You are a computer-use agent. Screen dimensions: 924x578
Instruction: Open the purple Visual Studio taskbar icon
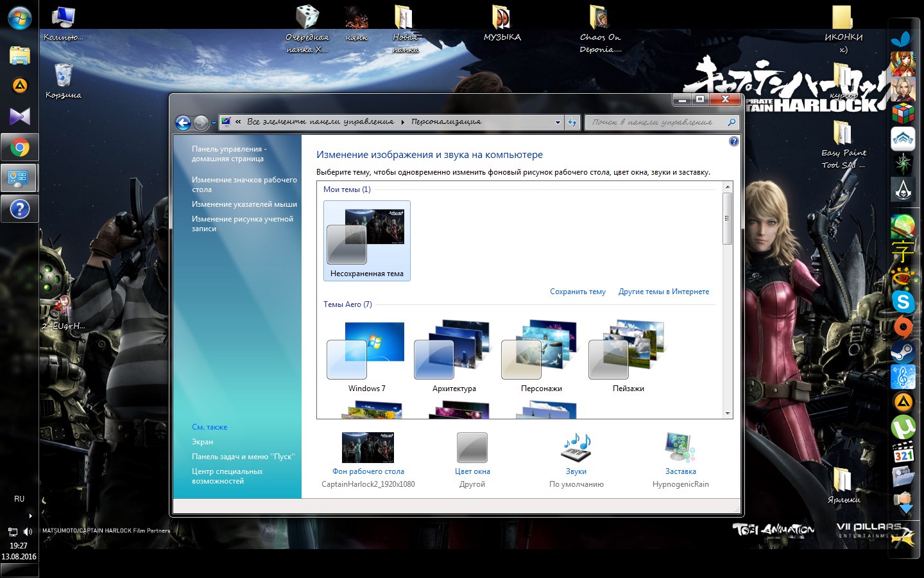(20, 116)
